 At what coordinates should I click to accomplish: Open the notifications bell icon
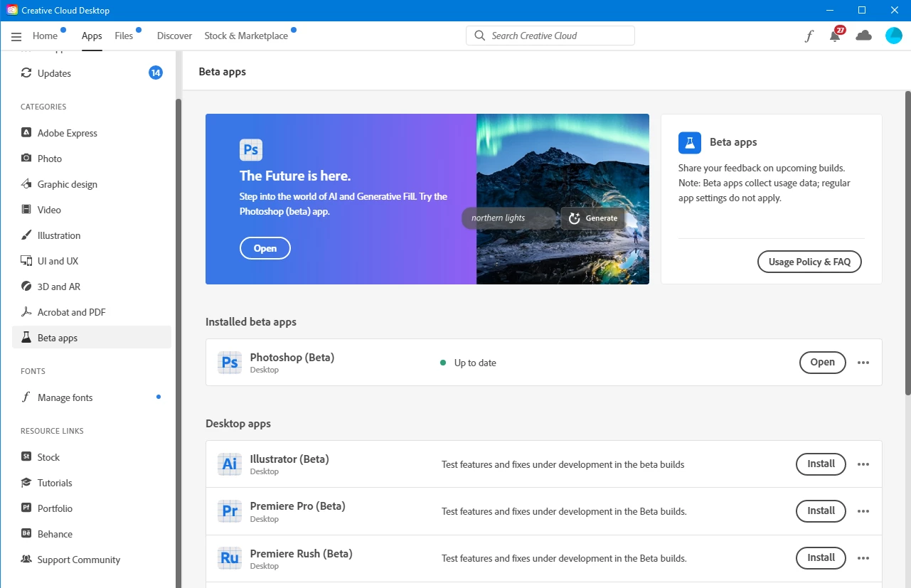pyautogui.click(x=836, y=36)
